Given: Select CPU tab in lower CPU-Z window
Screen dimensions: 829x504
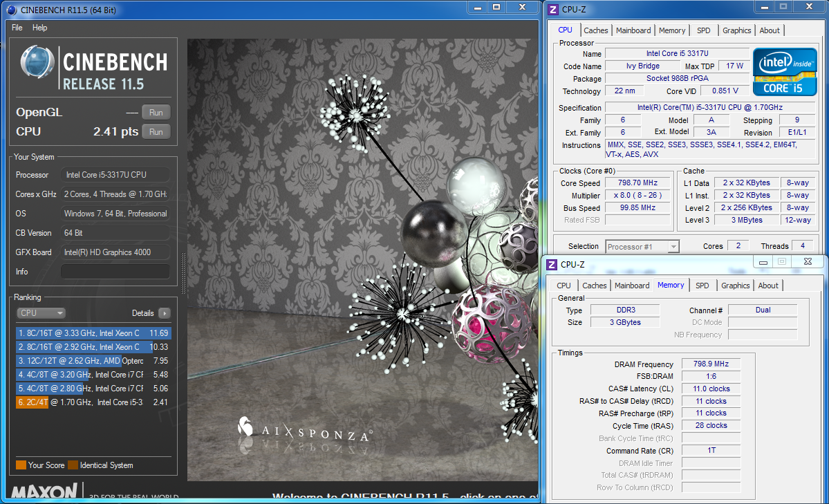Looking at the screenshot, I should pos(563,286).
